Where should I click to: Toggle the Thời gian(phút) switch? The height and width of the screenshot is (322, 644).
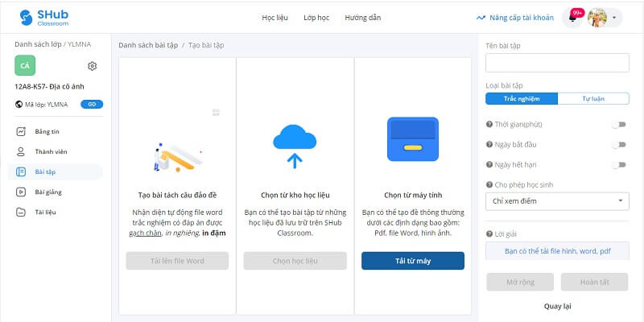(x=619, y=125)
